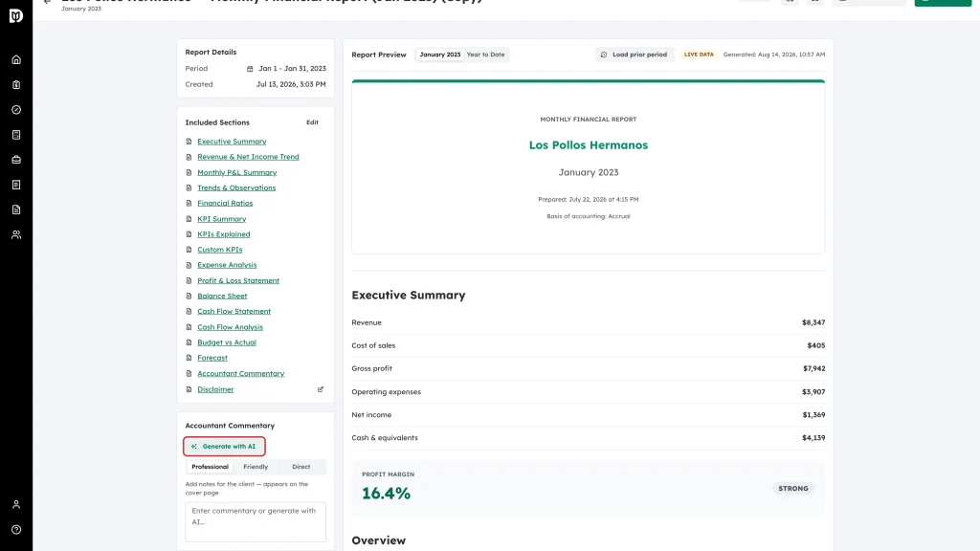
Task: Jump to the Monthly P&L Summary section
Action: click(x=237, y=172)
